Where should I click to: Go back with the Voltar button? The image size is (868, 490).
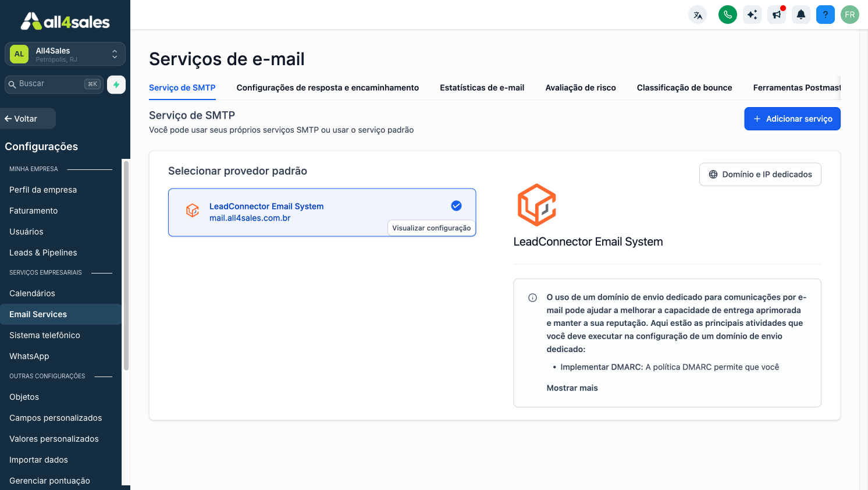coord(28,119)
